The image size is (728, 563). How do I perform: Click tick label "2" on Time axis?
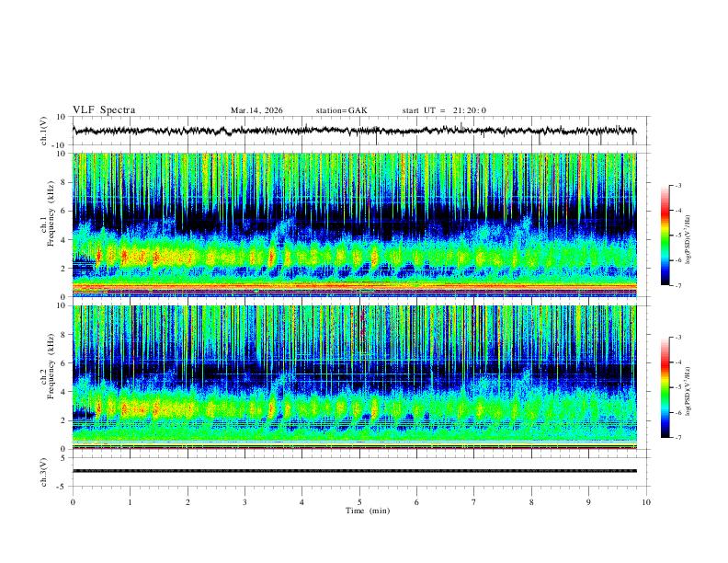[x=188, y=502]
